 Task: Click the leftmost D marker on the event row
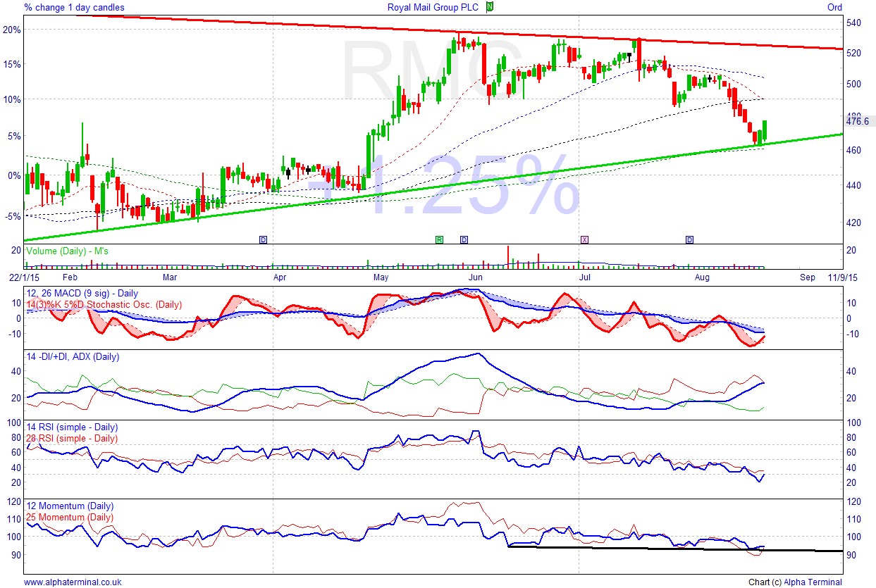click(262, 239)
